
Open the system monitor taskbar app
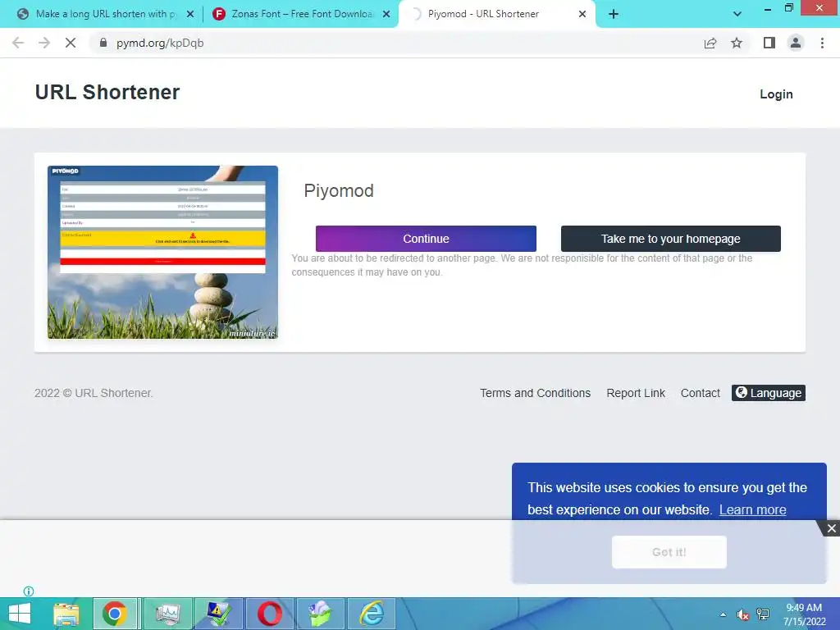167,614
